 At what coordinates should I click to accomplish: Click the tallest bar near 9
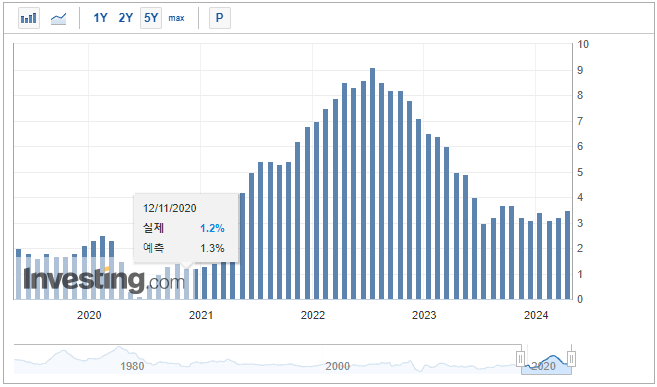[x=372, y=183]
